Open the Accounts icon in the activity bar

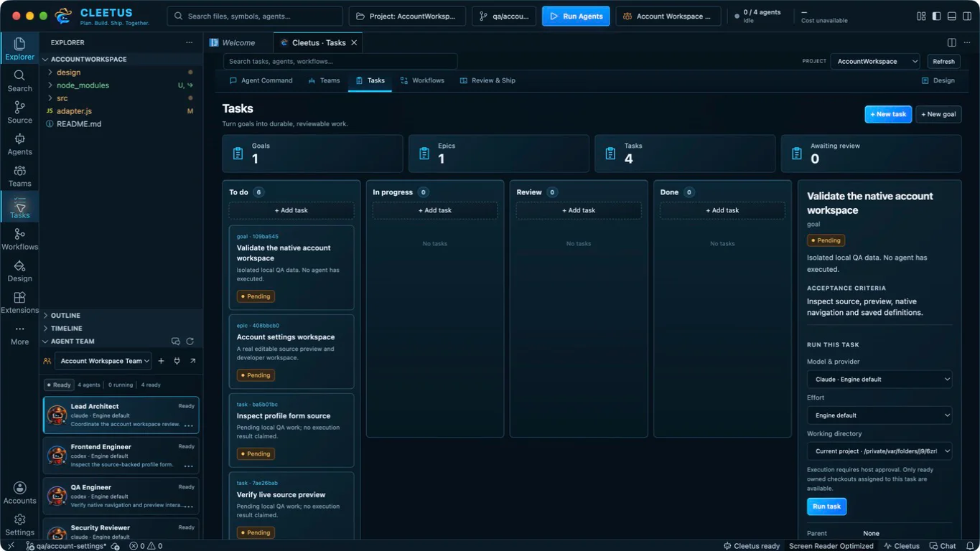(x=19, y=492)
